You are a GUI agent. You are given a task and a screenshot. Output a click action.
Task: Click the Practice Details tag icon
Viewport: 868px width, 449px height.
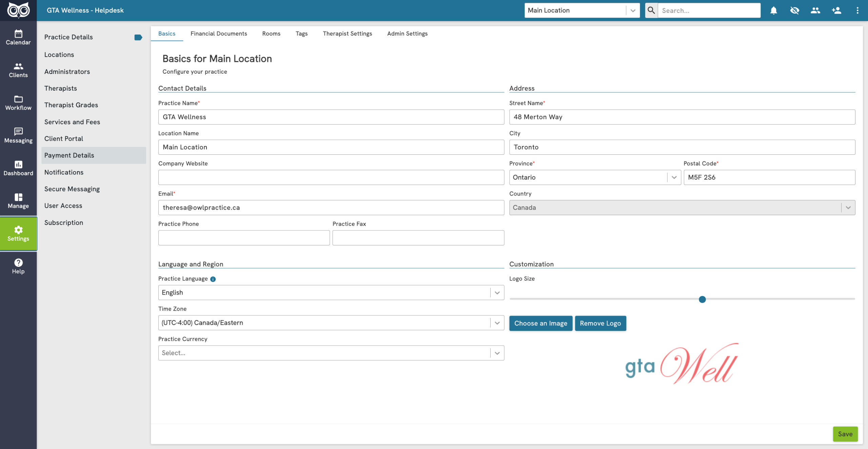point(138,37)
